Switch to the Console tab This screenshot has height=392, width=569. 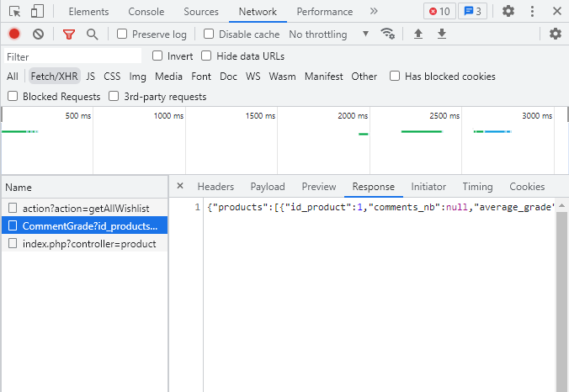click(x=146, y=12)
